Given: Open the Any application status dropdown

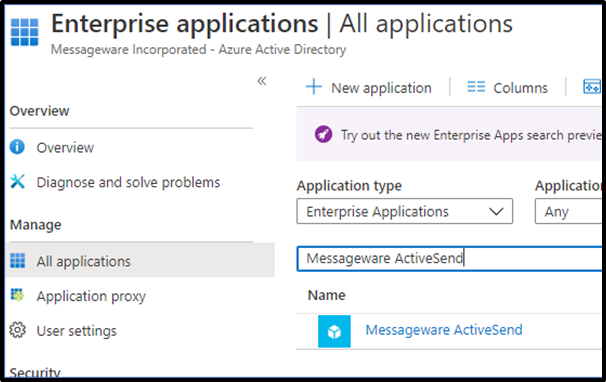Looking at the screenshot, I should pyautogui.click(x=569, y=211).
